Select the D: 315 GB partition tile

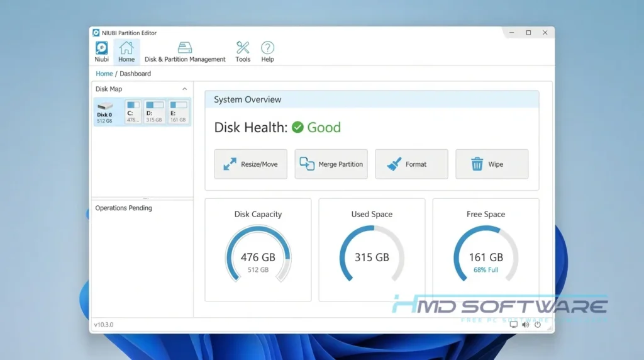pos(155,112)
